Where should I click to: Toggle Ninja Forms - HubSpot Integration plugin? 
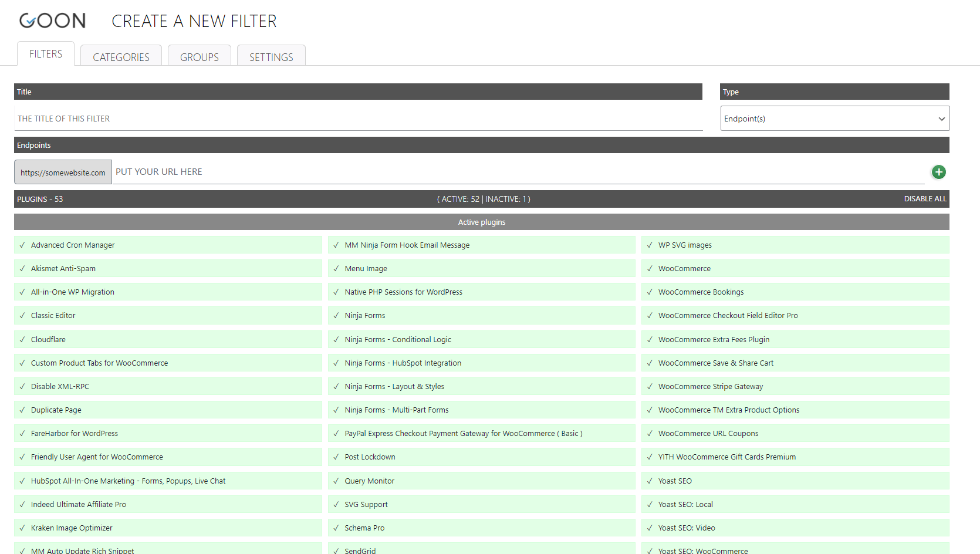482,363
